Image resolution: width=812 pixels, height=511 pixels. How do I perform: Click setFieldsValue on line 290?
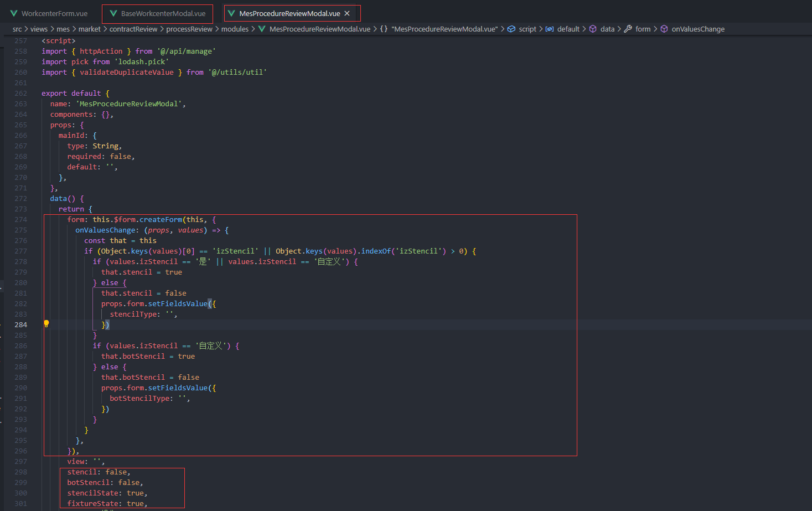tap(178, 388)
